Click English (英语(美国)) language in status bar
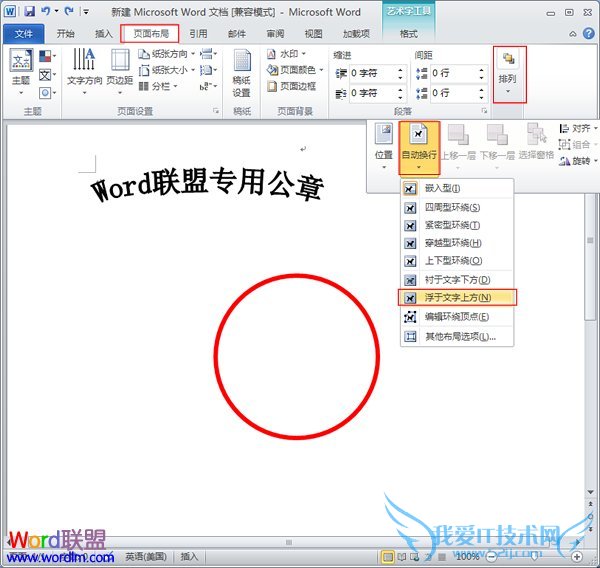Viewport: 600px width, 568px height. tap(146, 556)
